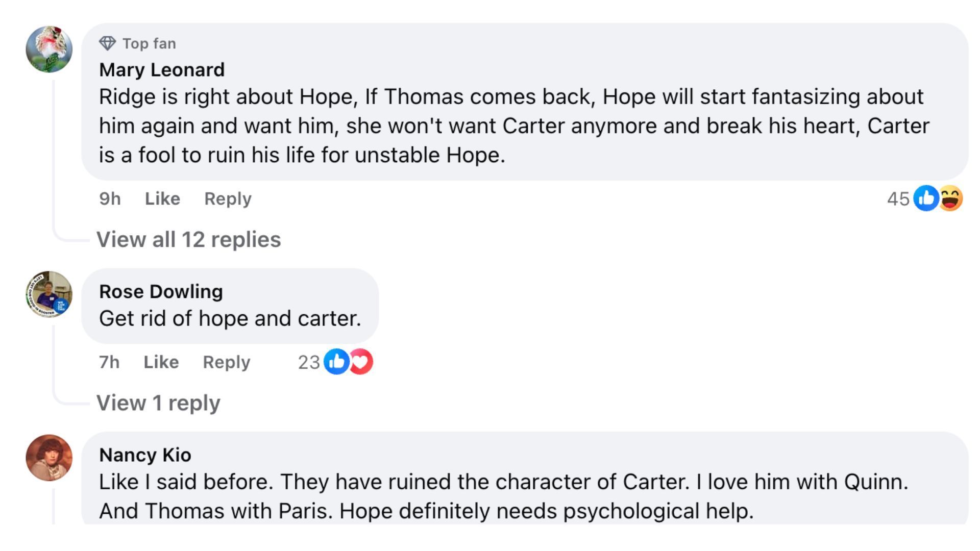980x551 pixels.
Task: Open Rose Dowling's profile name link
Action: (161, 291)
